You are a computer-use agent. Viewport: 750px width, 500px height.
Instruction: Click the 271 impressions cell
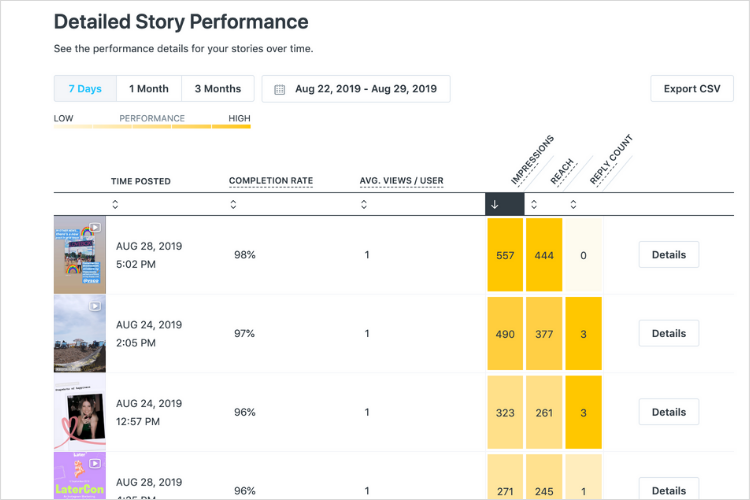coord(505,477)
